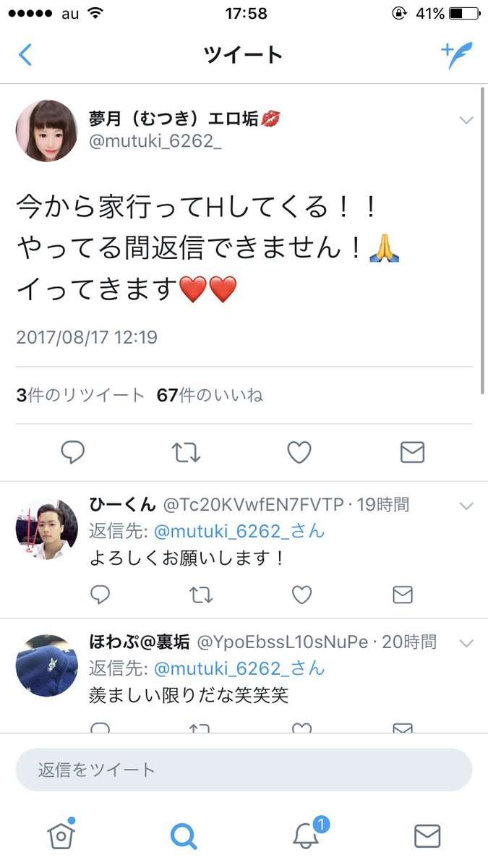View the 67件のいいね list

[210, 396]
